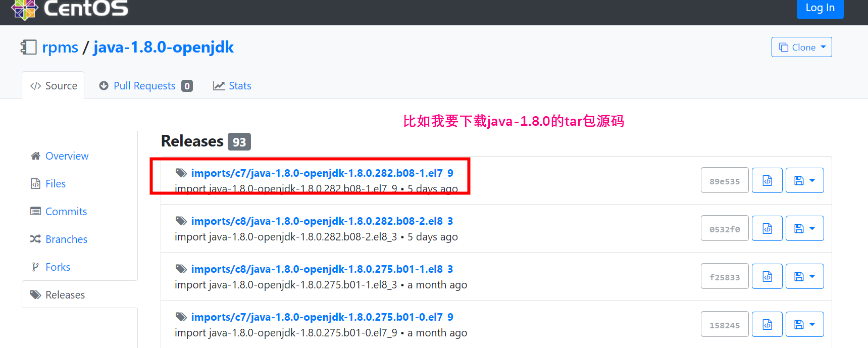Click the copy icon on Clone button
Viewport: 868px width, 348px height.
tap(784, 47)
